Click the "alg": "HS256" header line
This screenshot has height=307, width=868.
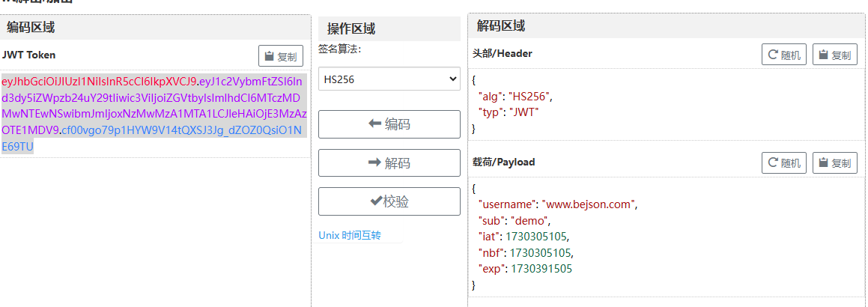(515, 97)
